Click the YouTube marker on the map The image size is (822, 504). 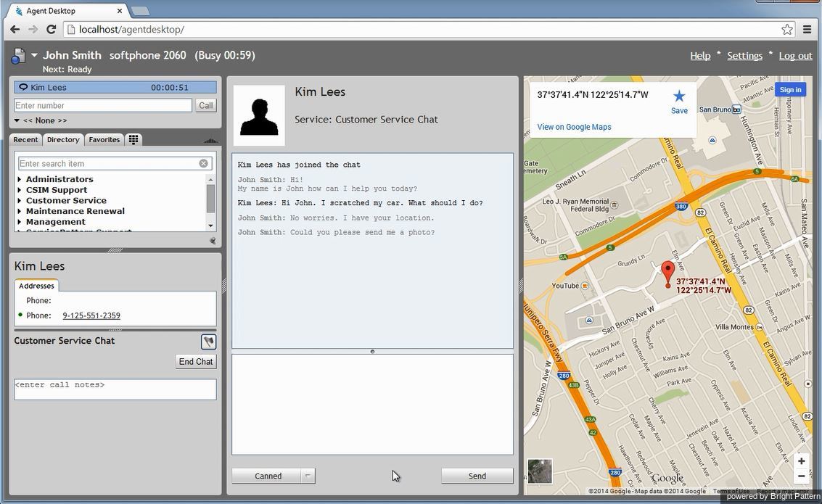point(585,286)
